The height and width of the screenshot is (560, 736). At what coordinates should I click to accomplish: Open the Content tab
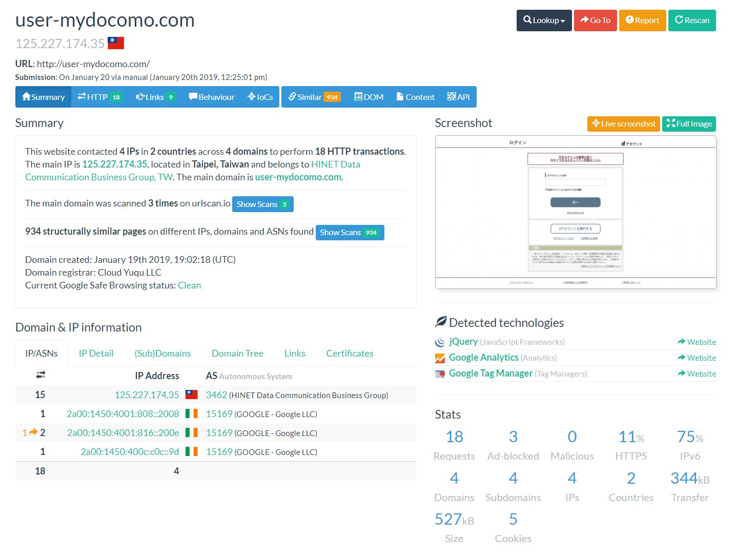pyautogui.click(x=415, y=97)
